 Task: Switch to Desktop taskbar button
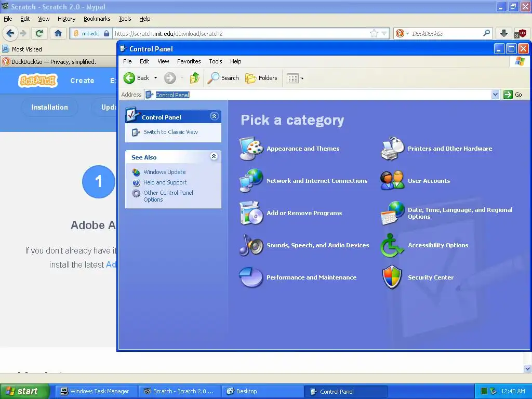click(x=262, y=391)
